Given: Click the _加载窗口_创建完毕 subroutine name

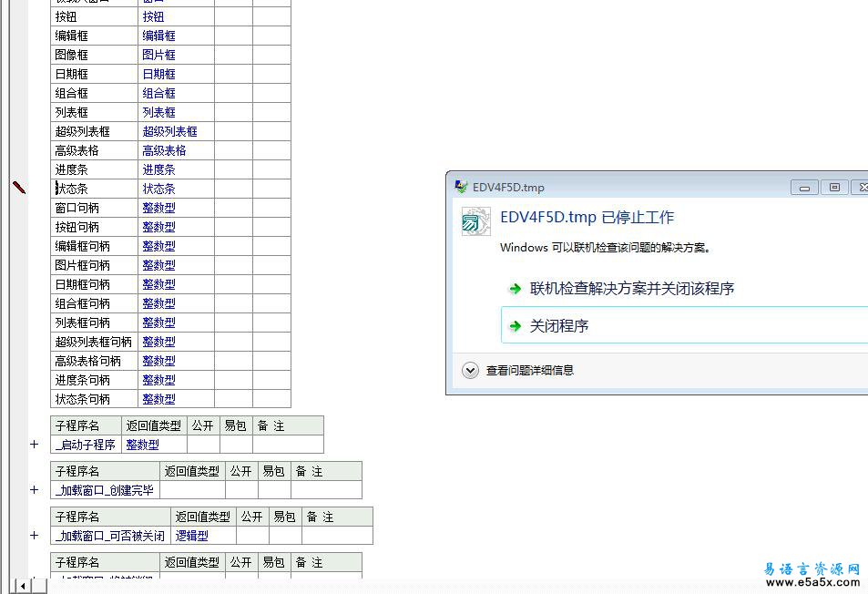Looking at the screenshot, I should tap(105, 490).
